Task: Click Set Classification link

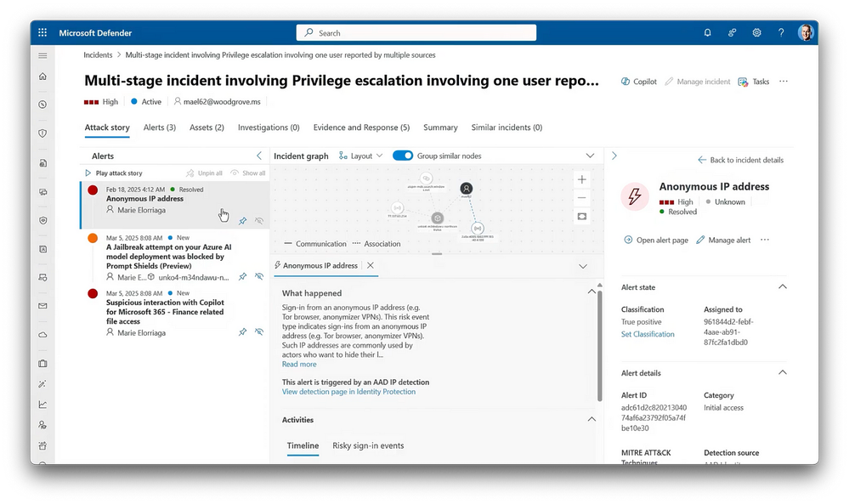Action: point(648,334)
